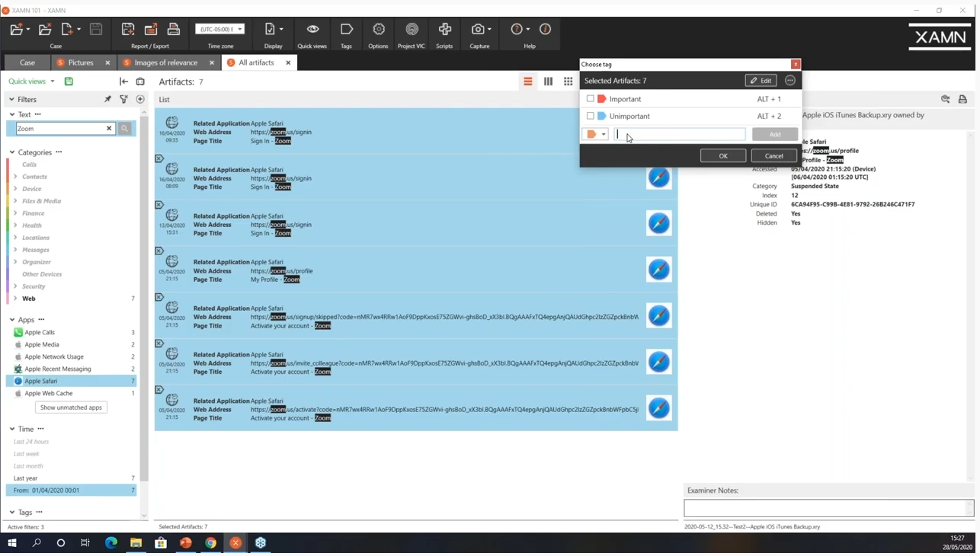Open Images of relevance tab
The width and height of the screenshot is (980, 556).
165,62
